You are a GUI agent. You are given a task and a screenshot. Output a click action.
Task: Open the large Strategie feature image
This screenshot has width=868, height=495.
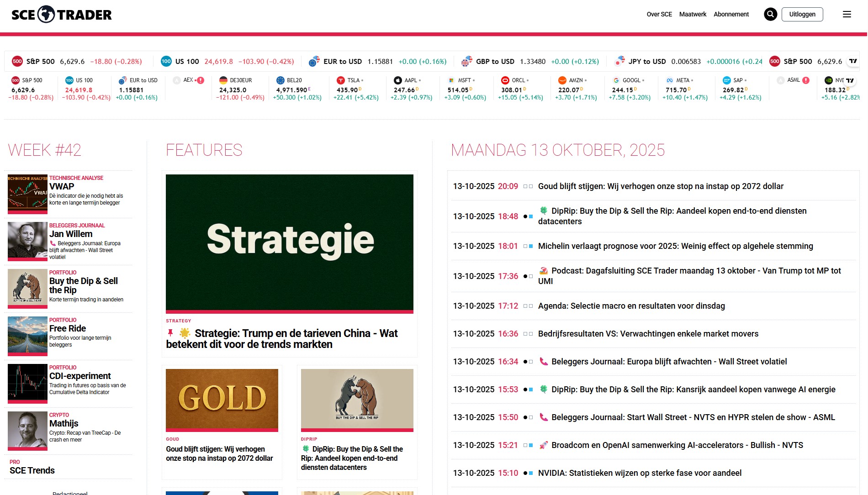pyautogui.click(x=290, y=244)
